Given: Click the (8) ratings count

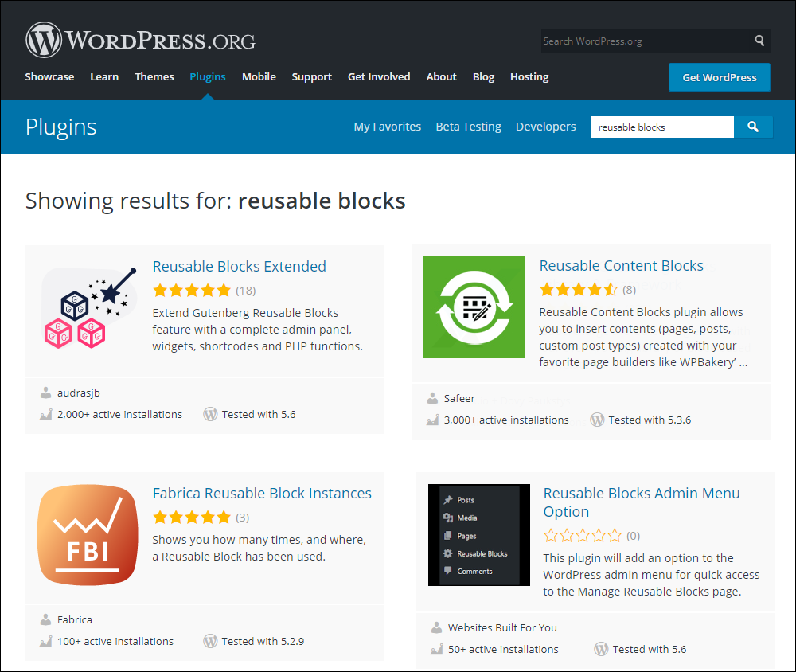Looking at the screenshot, I should pos(630,290).
